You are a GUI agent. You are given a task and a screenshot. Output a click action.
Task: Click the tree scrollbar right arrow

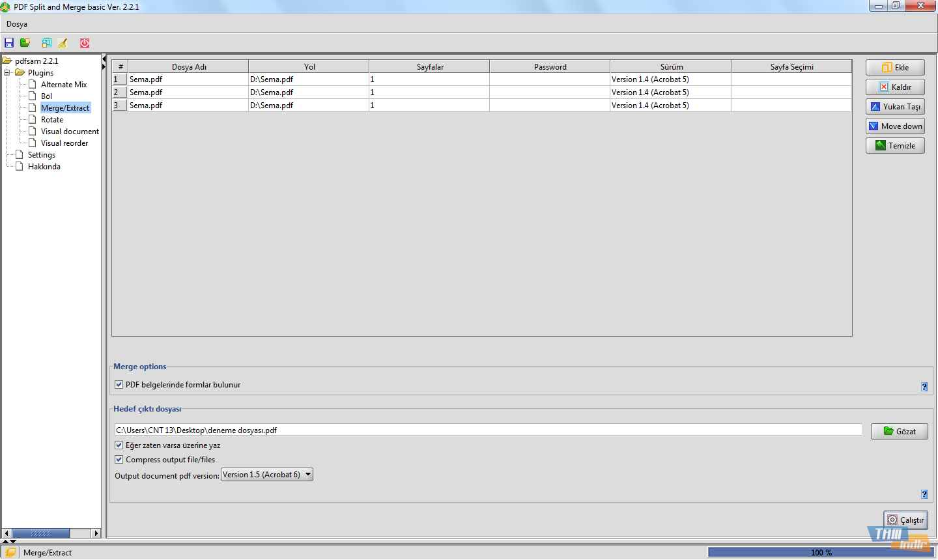(x=96, y=533)
